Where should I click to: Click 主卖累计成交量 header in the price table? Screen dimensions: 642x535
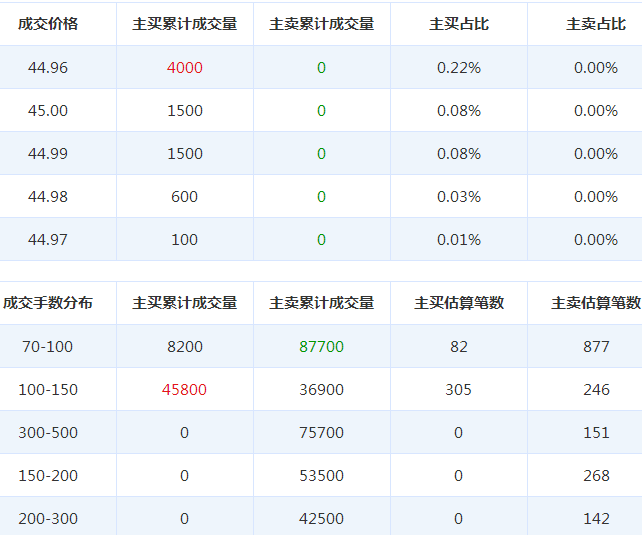(x=322, y=24)
